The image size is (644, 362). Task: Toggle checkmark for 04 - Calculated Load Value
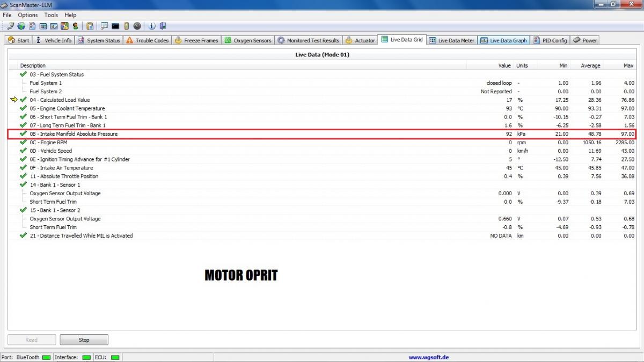23,100
